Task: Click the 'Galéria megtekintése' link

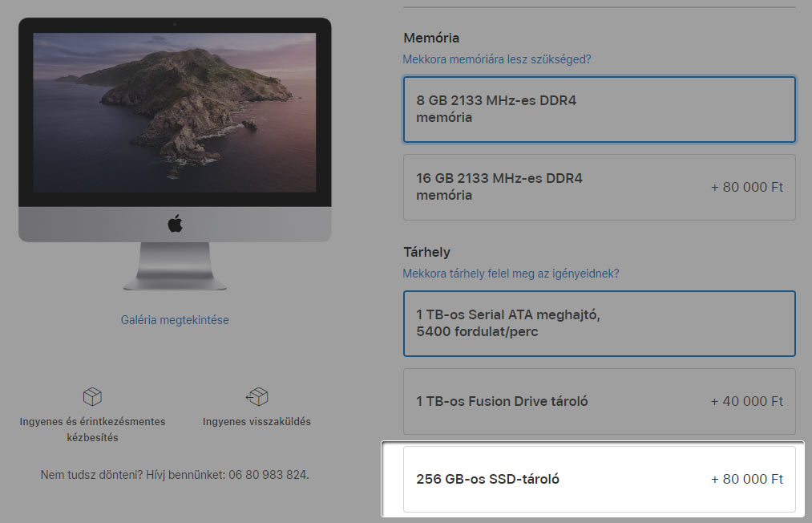Action: [x=175, y=320]
